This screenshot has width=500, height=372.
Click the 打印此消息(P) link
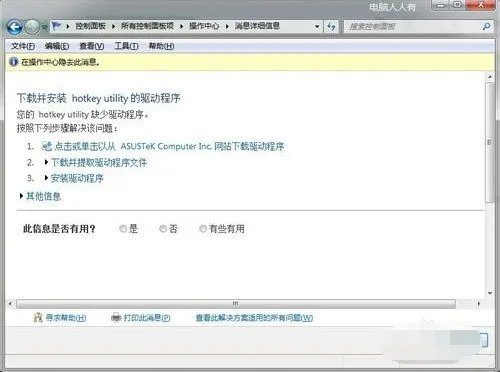(x=147, y=318)
